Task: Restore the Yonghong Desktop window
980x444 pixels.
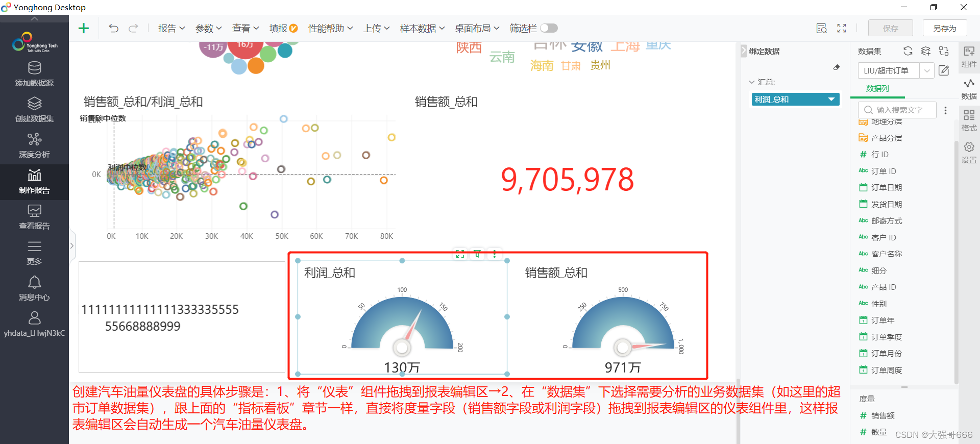Action: pos(934,7)
